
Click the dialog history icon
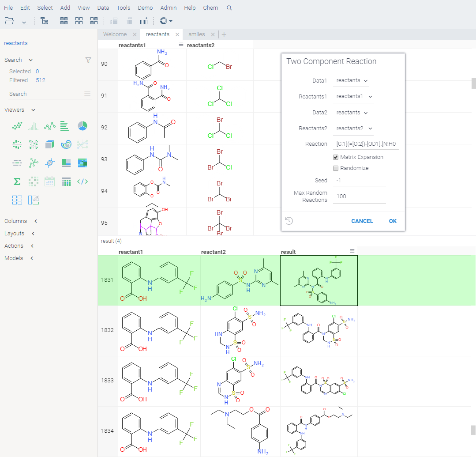pyautogui.click(x=289, y=221)
